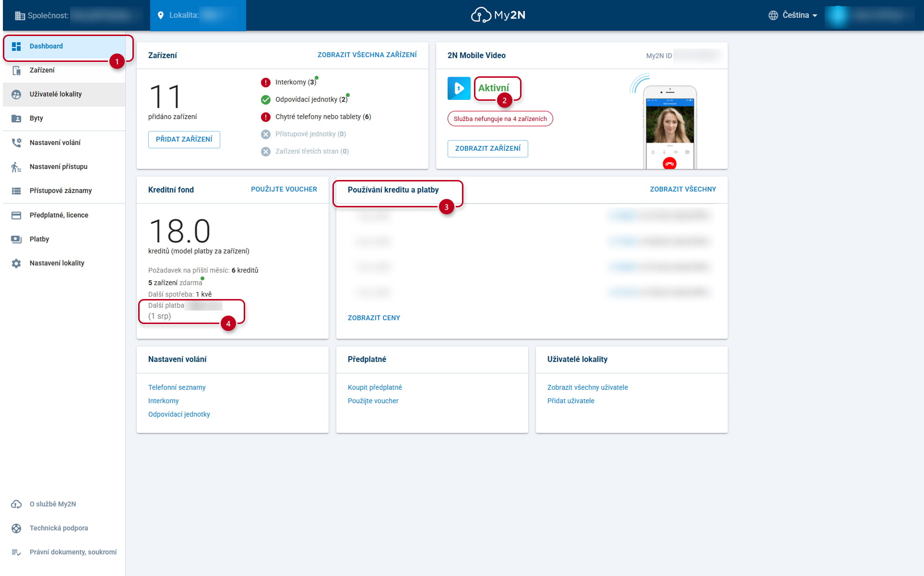924x576 pixels.
Task: Open the Dashboard grid icon
Action: coord(16,46)
